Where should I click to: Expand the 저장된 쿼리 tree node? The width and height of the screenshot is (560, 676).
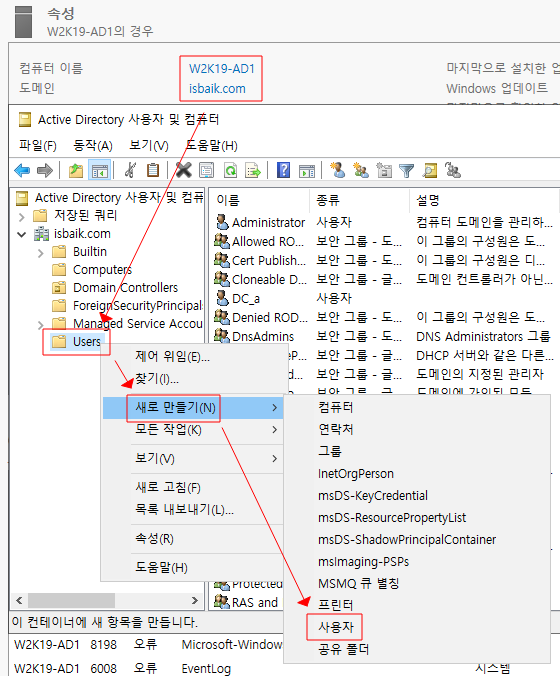22,216
